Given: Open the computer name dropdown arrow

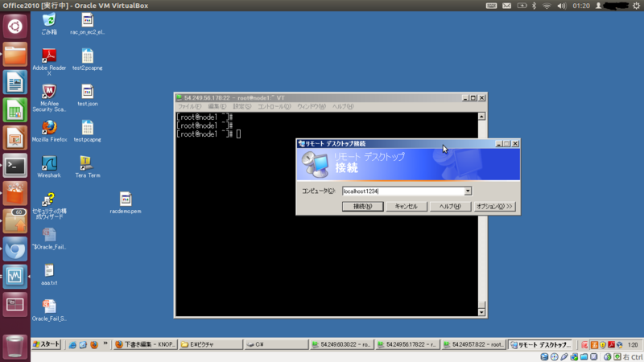Looking at the screenshot, I should click(x=468, y=191).
